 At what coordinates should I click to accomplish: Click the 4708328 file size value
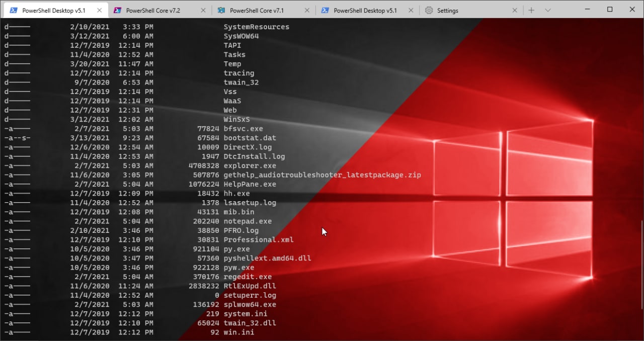(204, 165)
